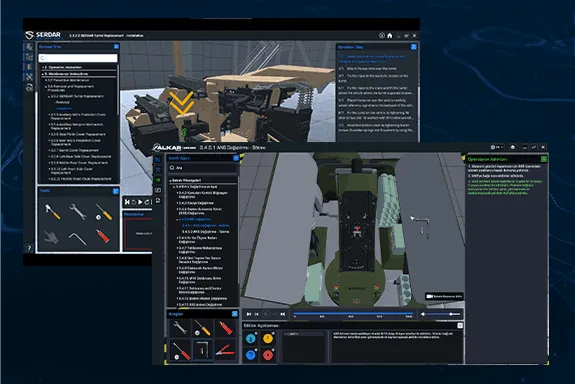
Task: Go to previous step in ALKAR playback bar
Action: click(257, 314)
